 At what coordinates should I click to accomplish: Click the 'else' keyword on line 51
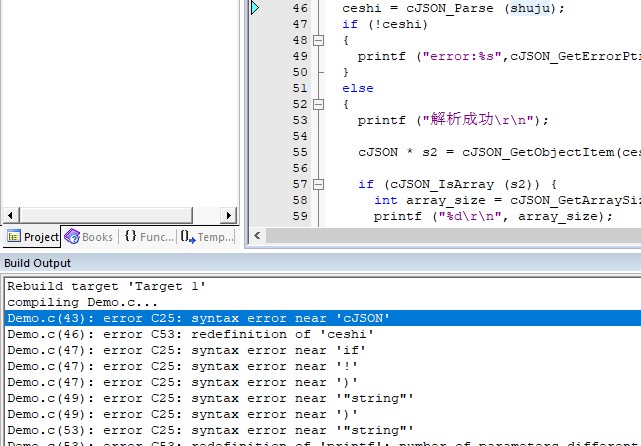point(358,88)
